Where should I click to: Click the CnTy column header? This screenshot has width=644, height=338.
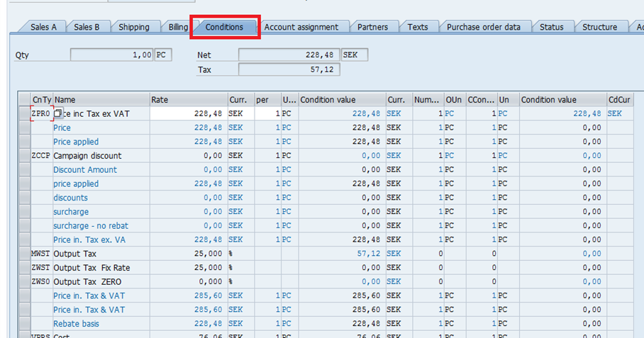tap(41, 100)
